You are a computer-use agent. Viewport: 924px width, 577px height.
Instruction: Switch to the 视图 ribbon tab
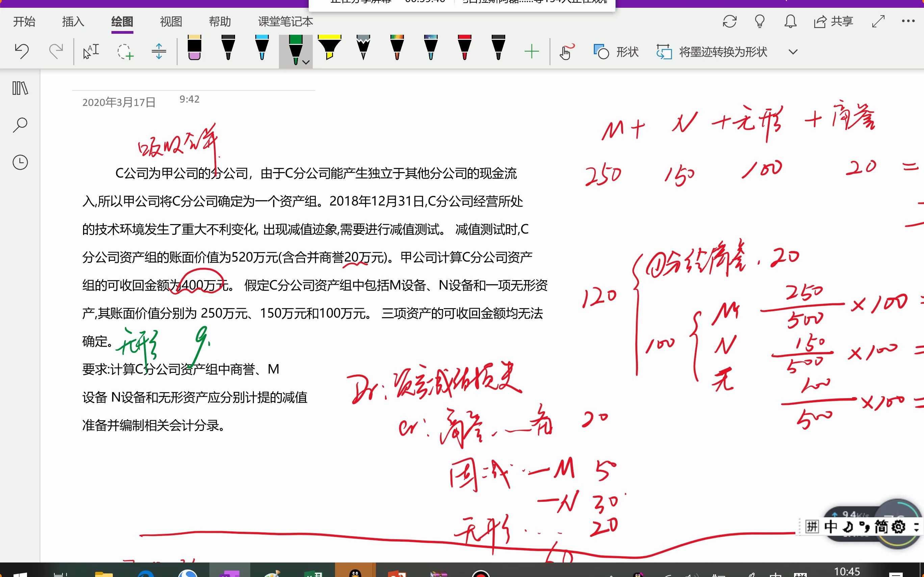coord(171,22)
